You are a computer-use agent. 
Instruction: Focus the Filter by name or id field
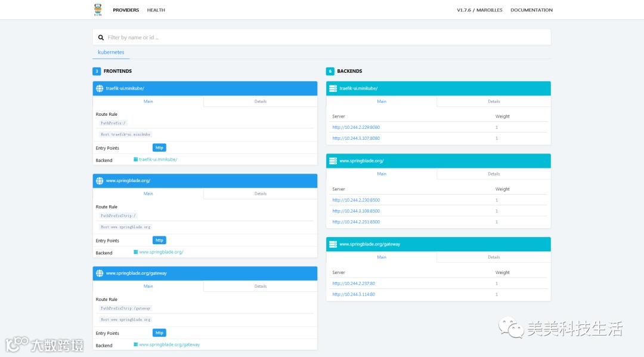tap(321, 38)
